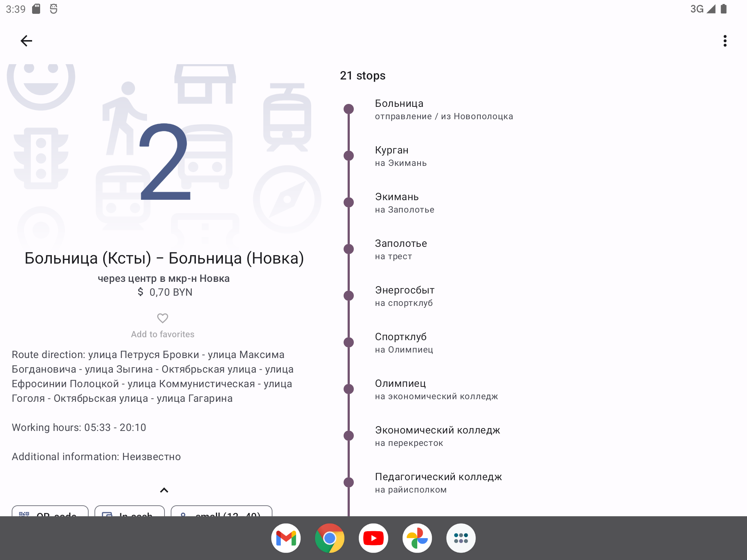Tap the In cash chip
Screen dimensions: 747x560
pos(129,512)
